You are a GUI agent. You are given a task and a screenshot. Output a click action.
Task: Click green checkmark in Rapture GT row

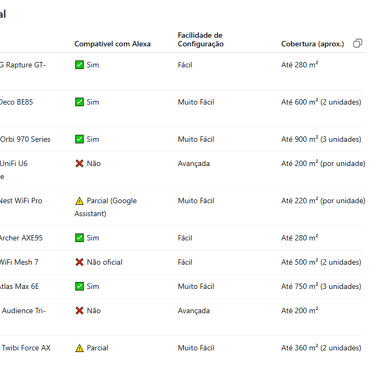79,65
